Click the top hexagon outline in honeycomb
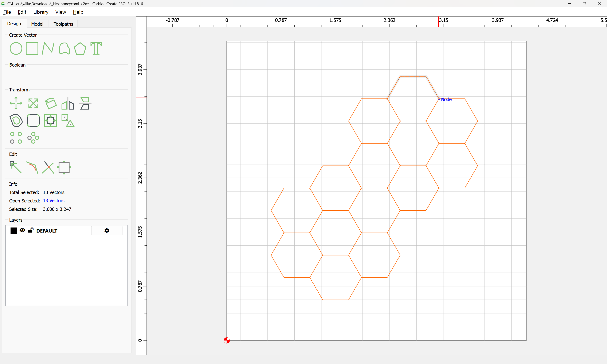The height and width of the screenshot is (364, 607). (413, 76)
